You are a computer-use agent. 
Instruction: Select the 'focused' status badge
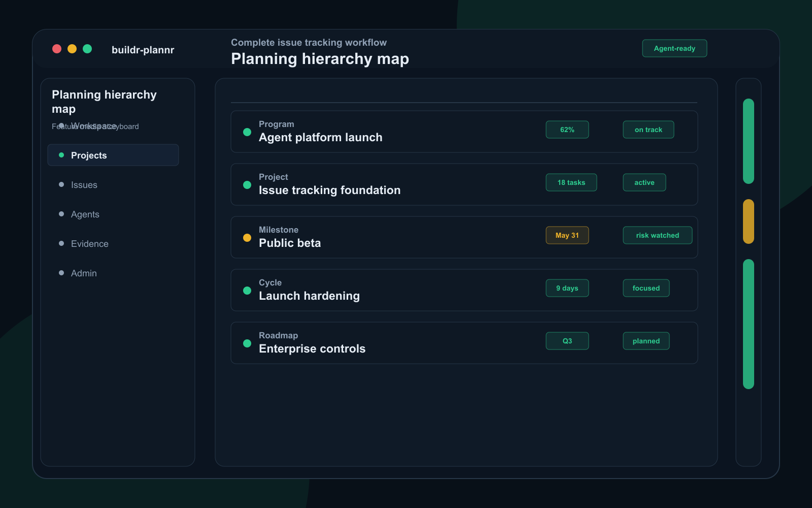(x=646, y=288)
